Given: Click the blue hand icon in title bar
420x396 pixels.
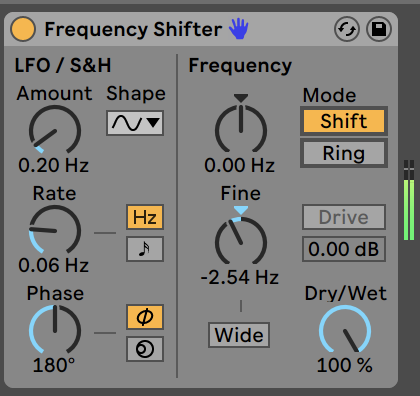Looking at the screenshot, I should pyautogui.click(x=239, y=29).
